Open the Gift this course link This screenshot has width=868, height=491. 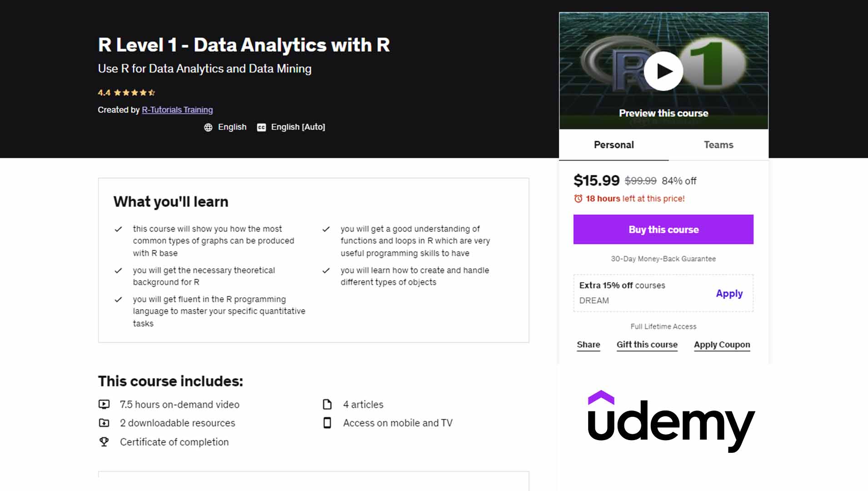click(x=647, y=344)
